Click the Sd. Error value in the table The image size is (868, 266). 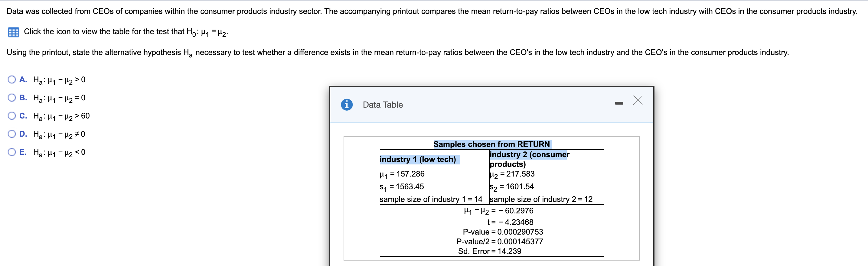490,251
